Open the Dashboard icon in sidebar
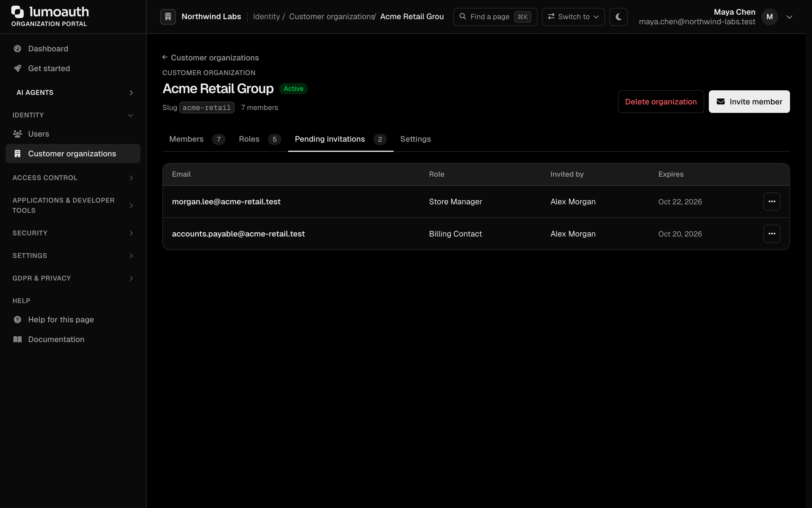Image resolution: width=812 pixels, height=508 pixels. (17, 49)
